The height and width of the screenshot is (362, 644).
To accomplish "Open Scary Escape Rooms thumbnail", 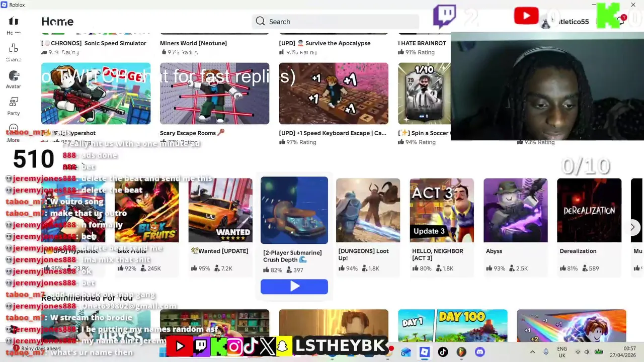I will click(215, 94).
